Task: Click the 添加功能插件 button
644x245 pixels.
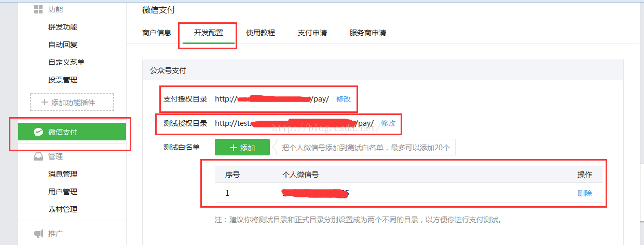Action: tap(72, 102)
